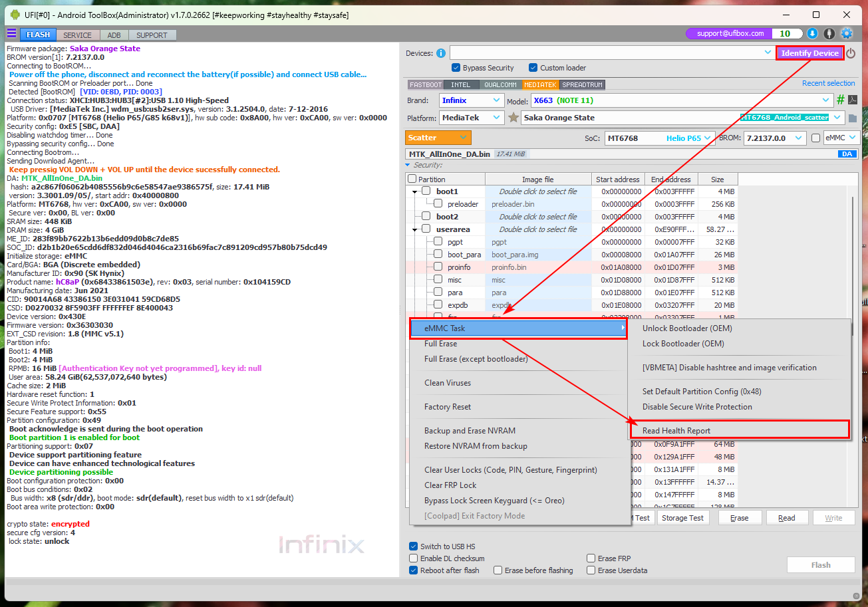Enable DL checksum checkbox
Viewport: 868px width, 607px height.
pos(414,558)
